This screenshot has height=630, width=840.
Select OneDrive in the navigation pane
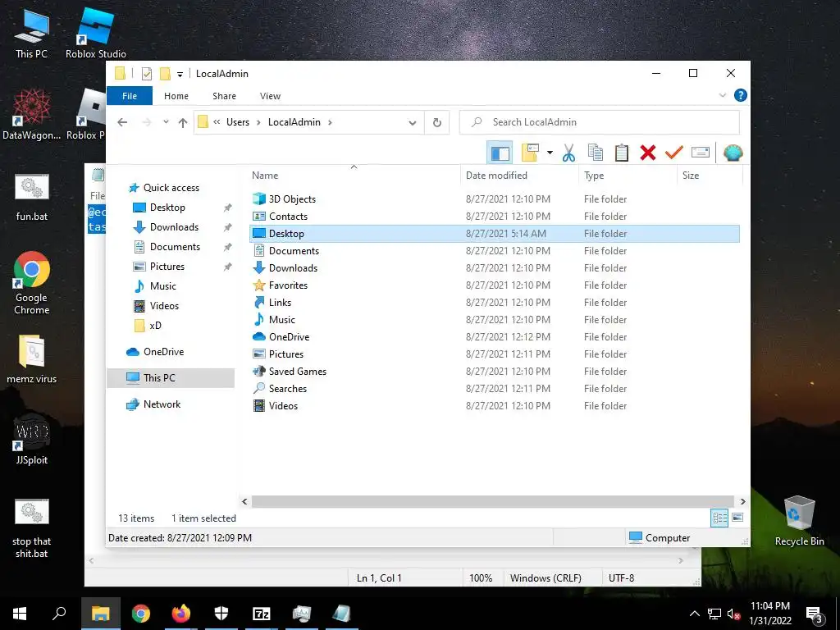(163, 351)
